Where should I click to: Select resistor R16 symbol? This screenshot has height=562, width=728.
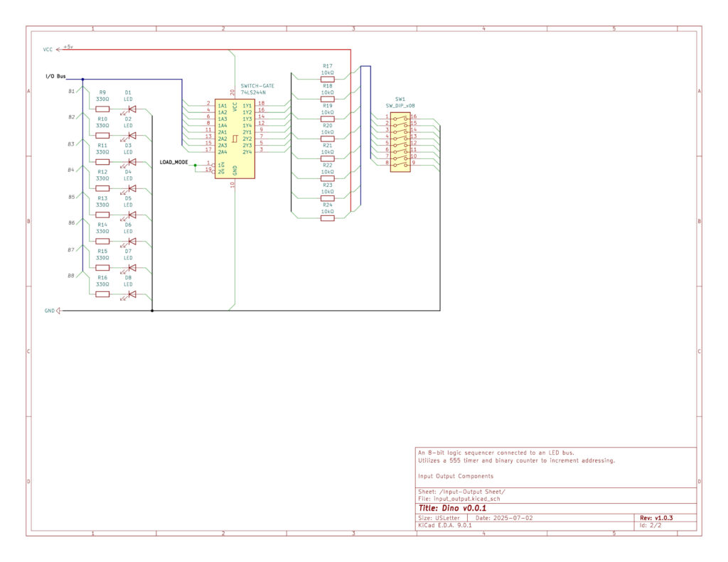point(102,294)
